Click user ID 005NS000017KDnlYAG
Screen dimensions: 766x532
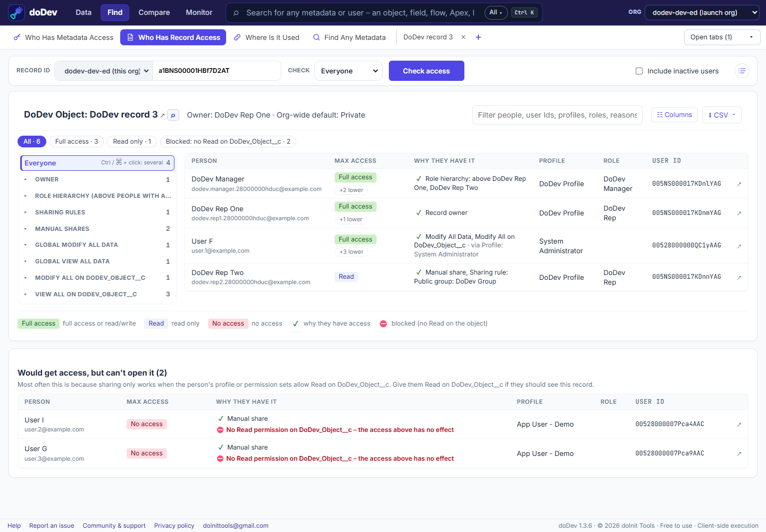coord(687,184)
